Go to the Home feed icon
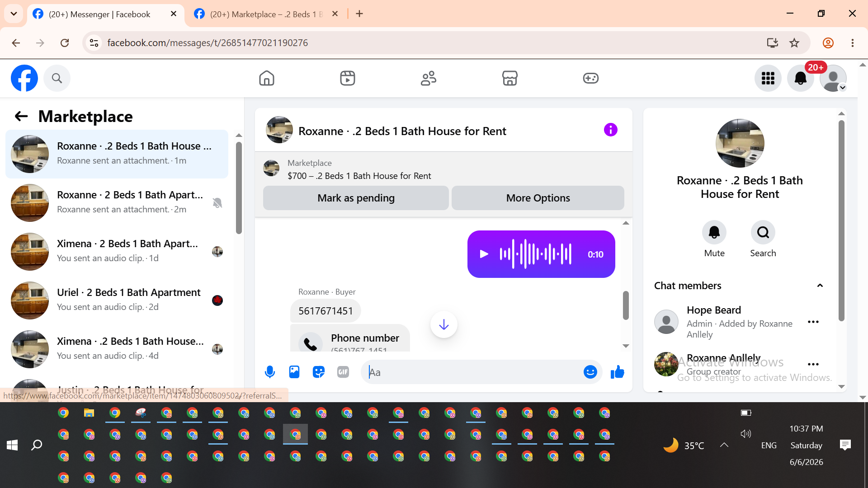Screen dimensions: 868x488 tap(267, 78)
